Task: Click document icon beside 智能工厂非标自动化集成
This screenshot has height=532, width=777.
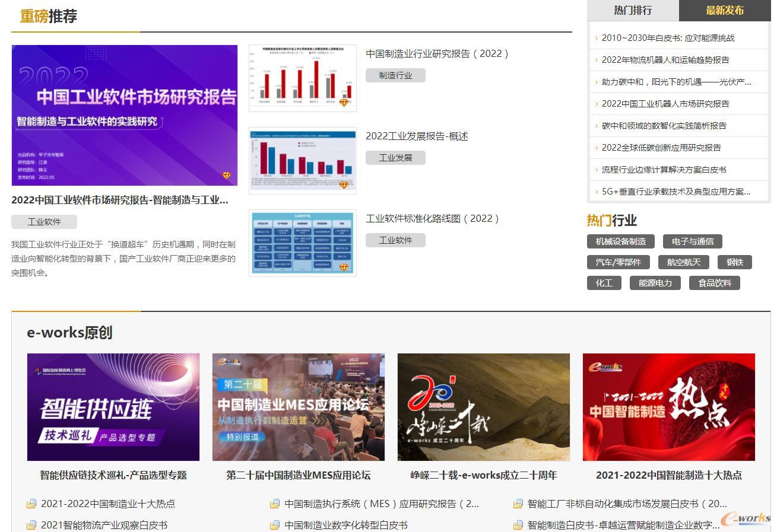Action: [518, 504]
